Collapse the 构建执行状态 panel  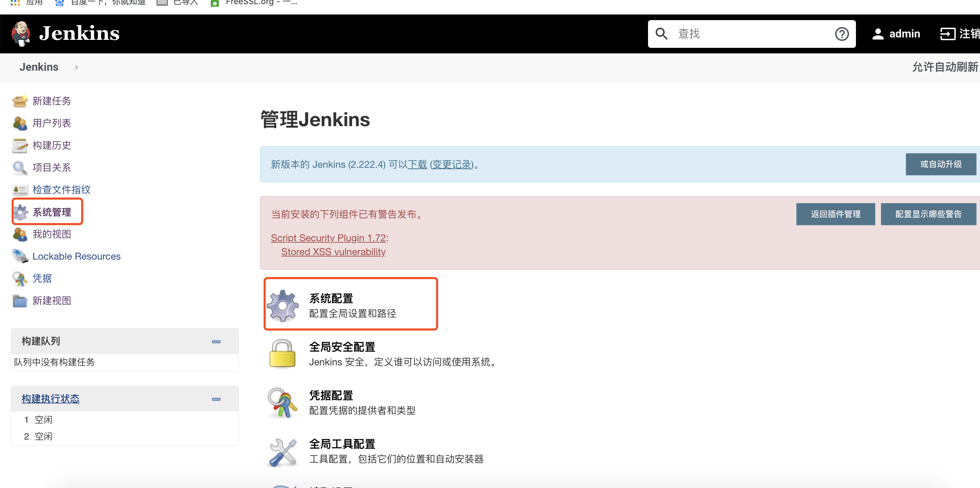(x=216, y=399)
